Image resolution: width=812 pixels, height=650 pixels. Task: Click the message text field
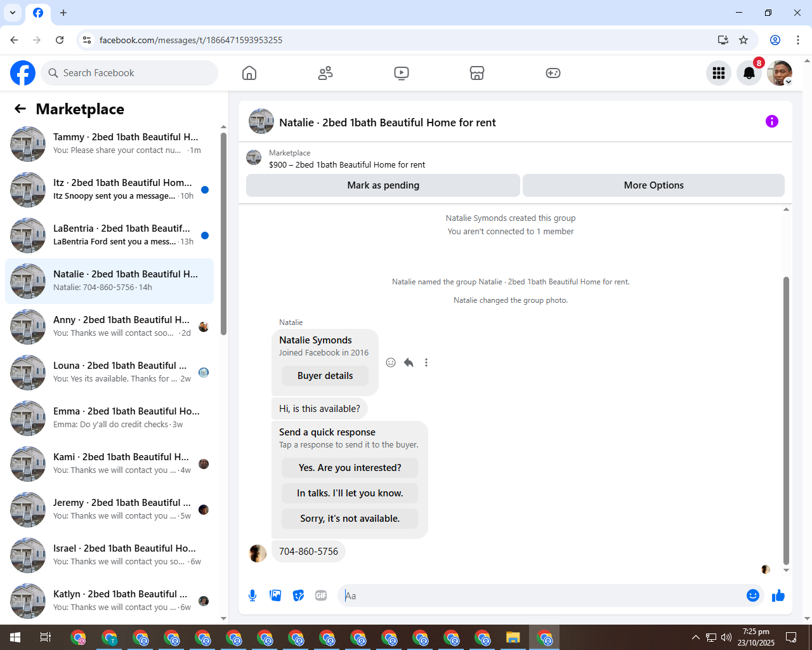pos(542,595)
